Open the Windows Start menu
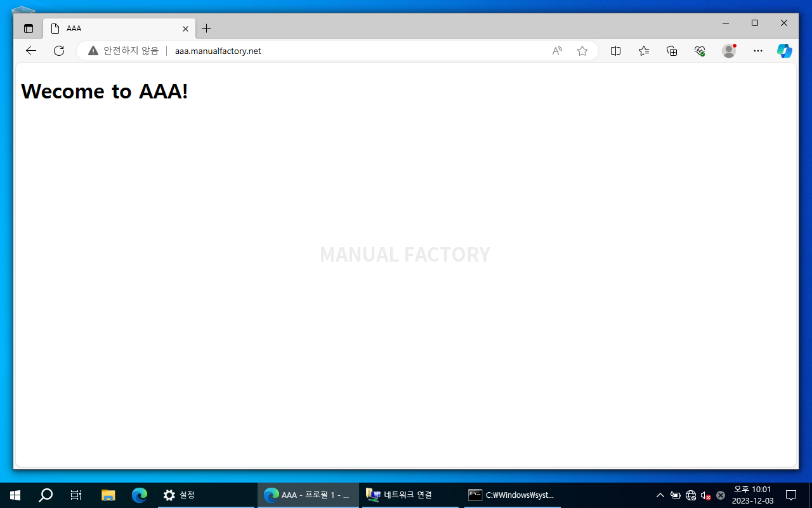812x508 pixels. tap(15, 495)
